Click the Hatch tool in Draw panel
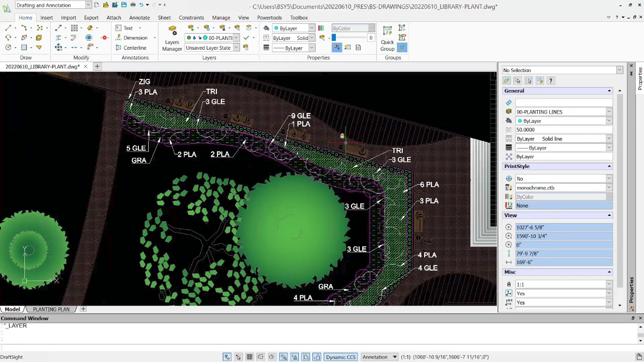 24,48
